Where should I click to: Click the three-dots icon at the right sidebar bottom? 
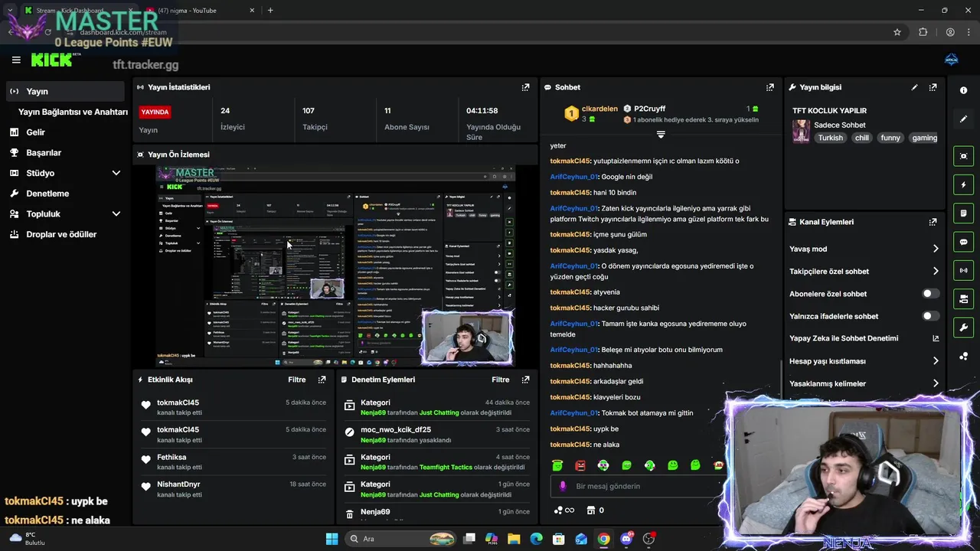coord(963,356)
